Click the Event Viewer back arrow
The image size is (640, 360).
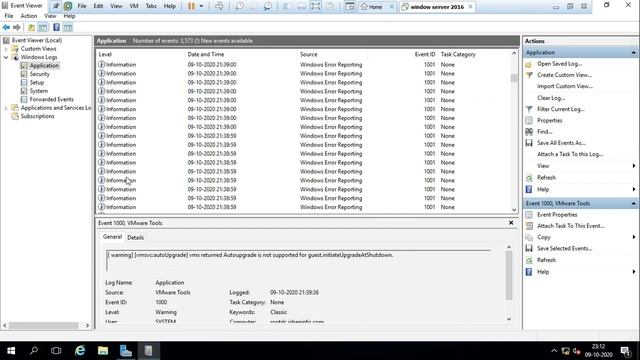click(6, 27)
